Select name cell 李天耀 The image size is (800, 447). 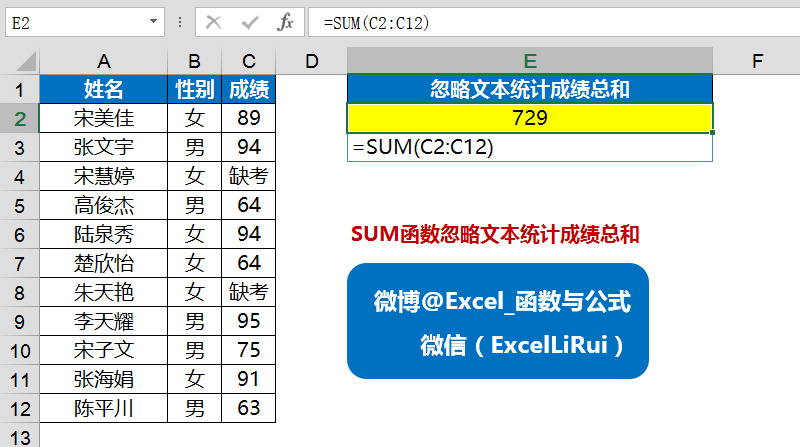(104, 321)
